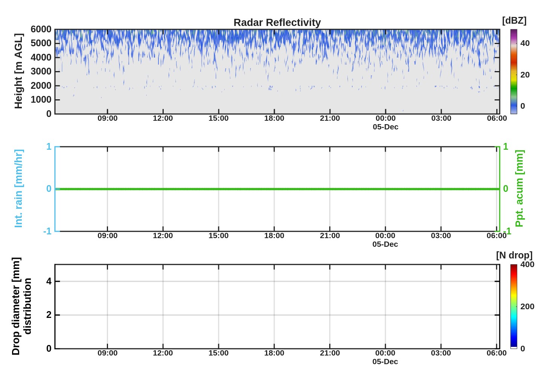Click the Drop diameter distribution axis label
Viewport: 549px width, 392px height.
pos(21,306)
